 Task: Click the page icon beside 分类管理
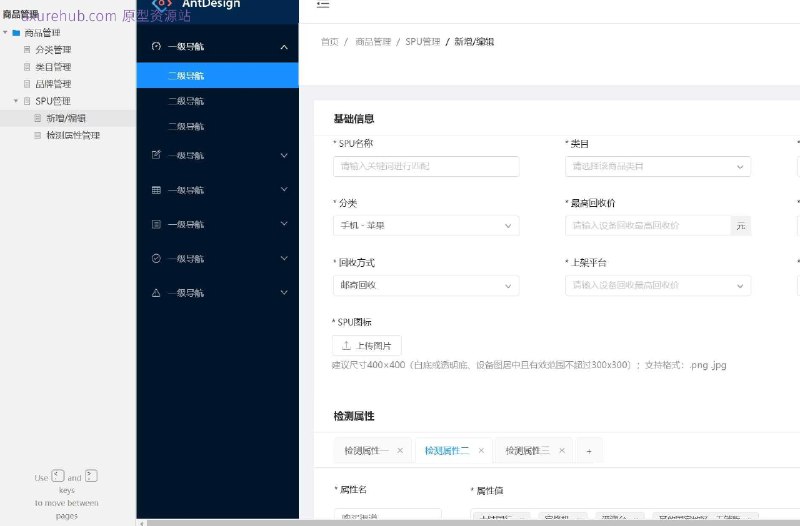point(27,49)
